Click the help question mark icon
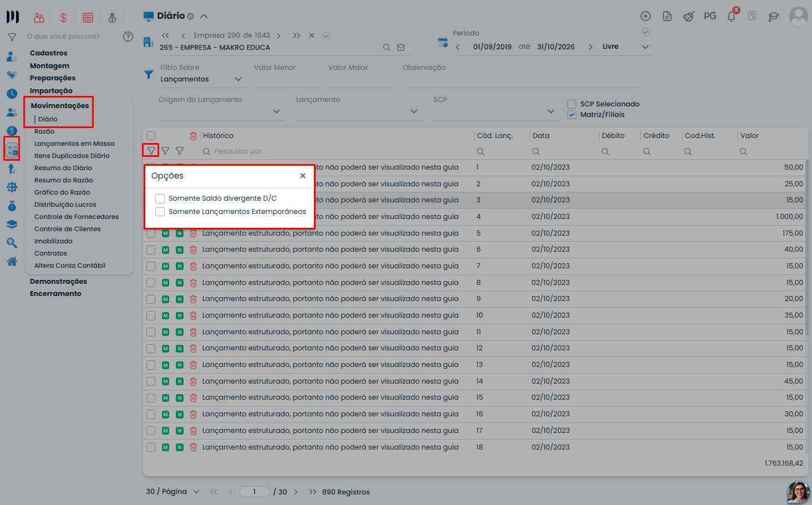This screenshot has height=505, width=812. click(128, 37)
